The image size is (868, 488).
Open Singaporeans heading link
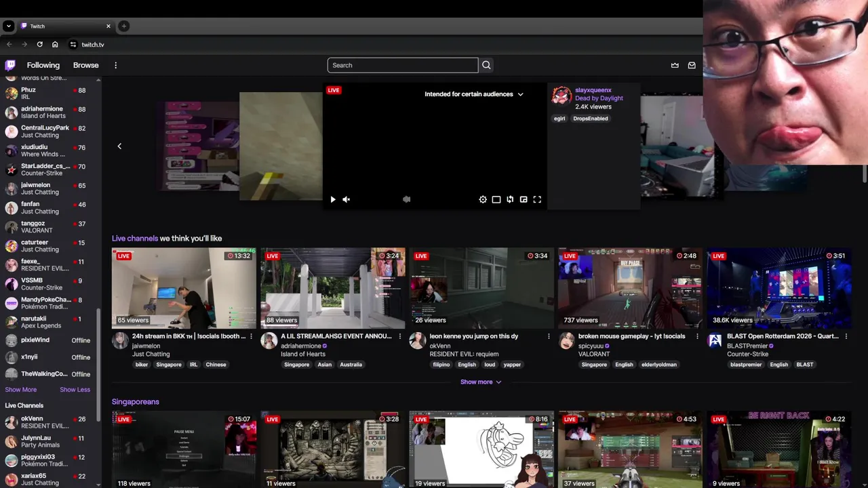[136, 402]
